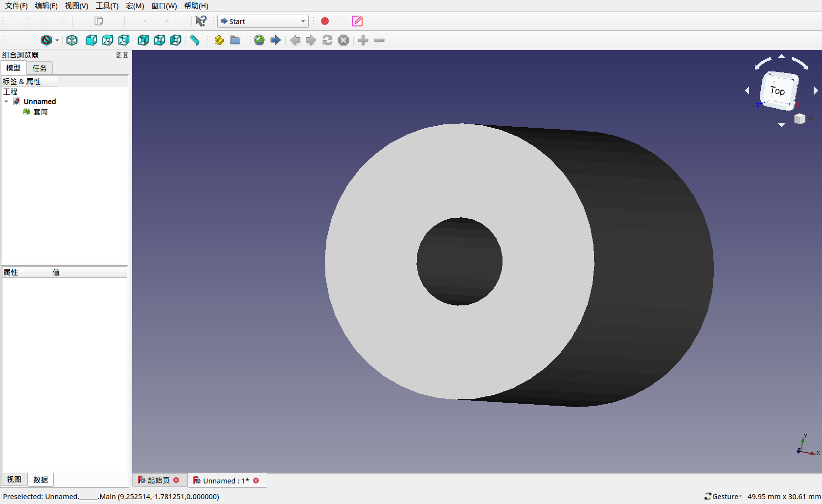This screenshot has width=822, height=504.
Task: Open the 文件(F) menu
Action: click(x=16, y=6)
